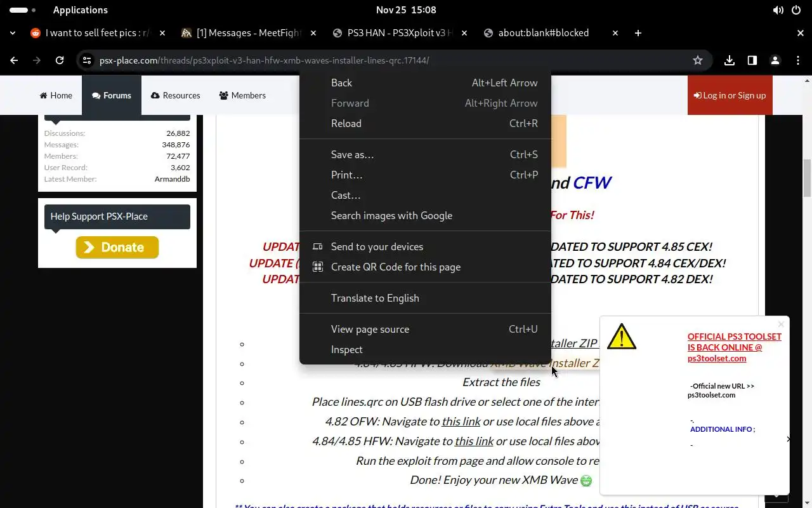Expand the tab search chevron
The width and height of the screenshot is (812, 508).
point(13,33)
